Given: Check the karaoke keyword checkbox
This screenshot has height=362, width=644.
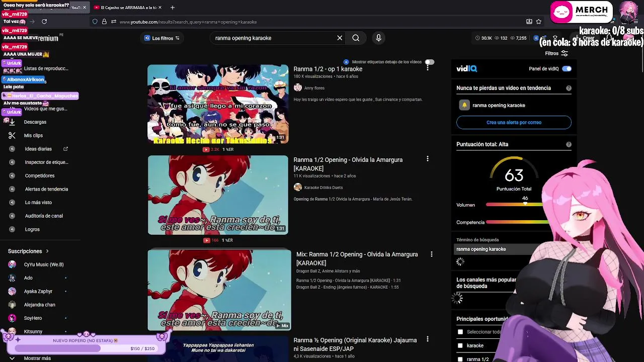Looking at the screenshot, I should point(460,345).
